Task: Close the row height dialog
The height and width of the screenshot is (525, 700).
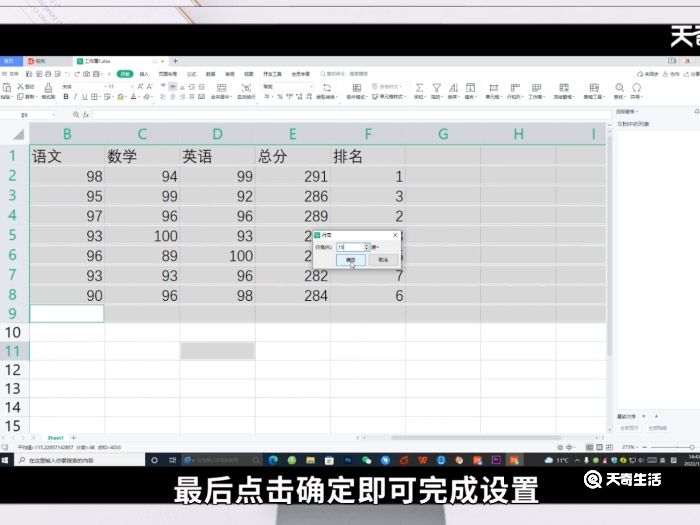Action: [x=395, y=235]
